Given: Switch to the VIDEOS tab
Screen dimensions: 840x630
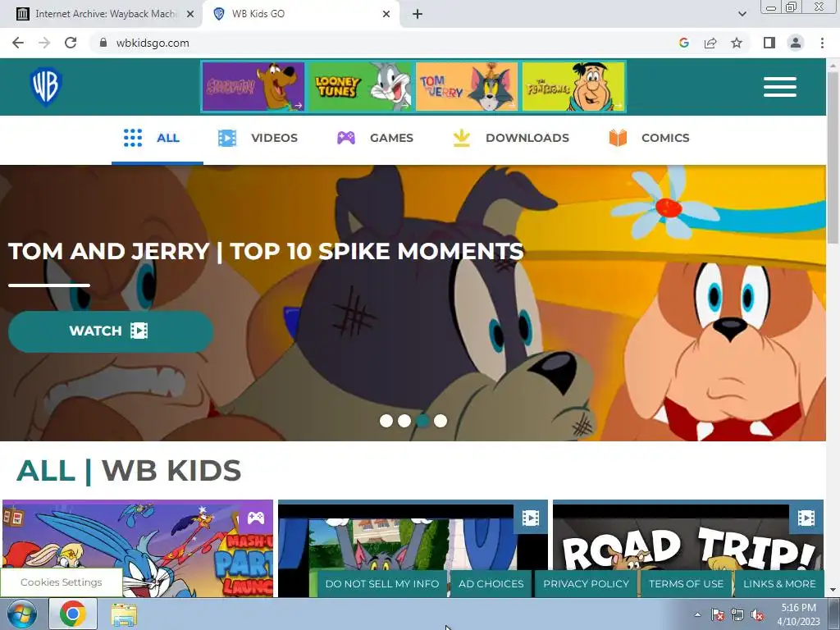Looking at the screenshot, I should coord(258,138).
